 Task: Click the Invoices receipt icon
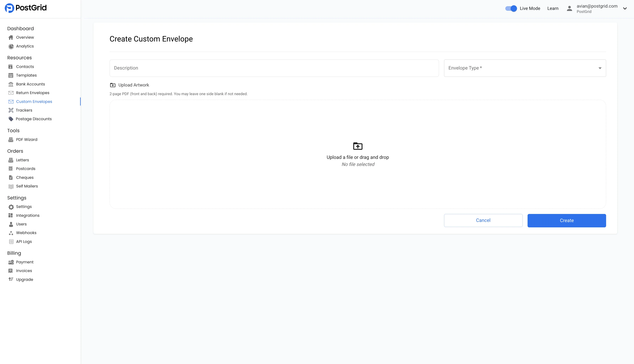pyautogui.click(x=10, y=271)
